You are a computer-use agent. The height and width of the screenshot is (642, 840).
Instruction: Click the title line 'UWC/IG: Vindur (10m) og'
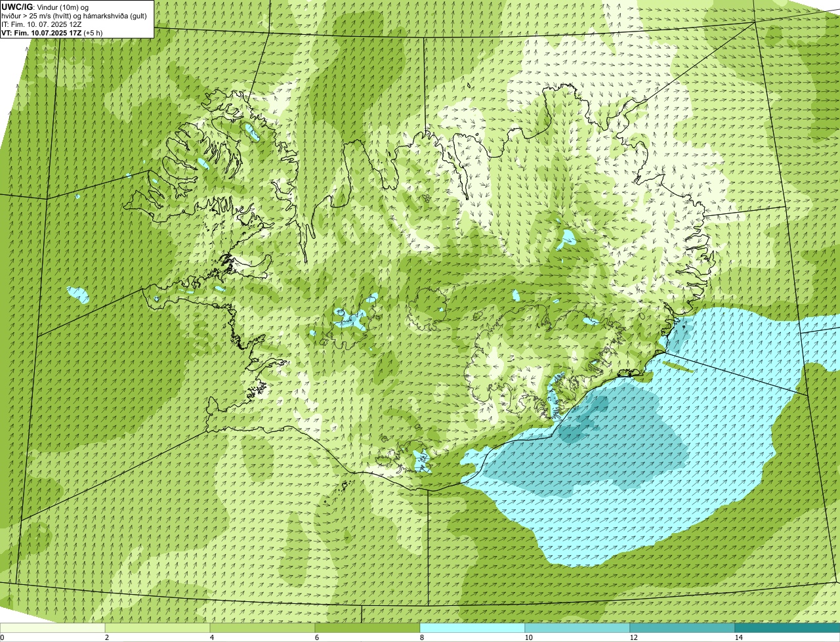45,7
